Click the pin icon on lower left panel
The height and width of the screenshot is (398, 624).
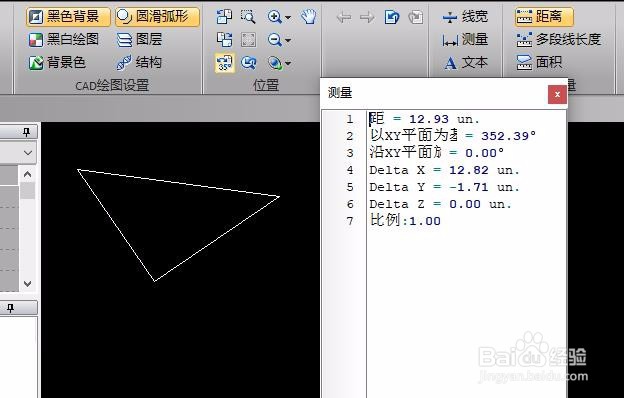coord(10,308)
